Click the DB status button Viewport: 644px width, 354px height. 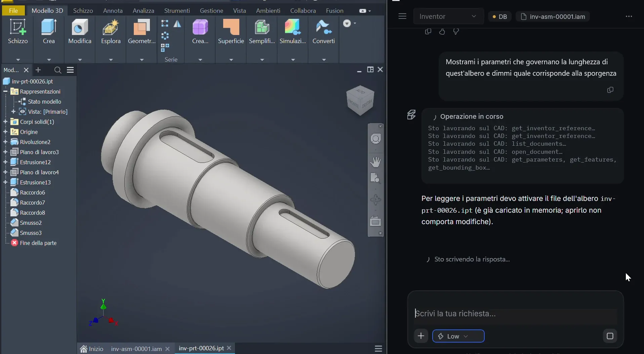point(499,16)
